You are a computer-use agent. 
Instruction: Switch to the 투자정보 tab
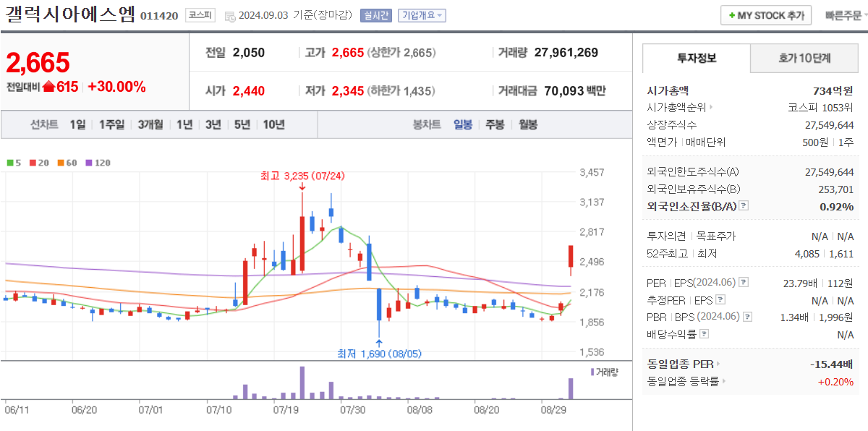coord(697,59)
